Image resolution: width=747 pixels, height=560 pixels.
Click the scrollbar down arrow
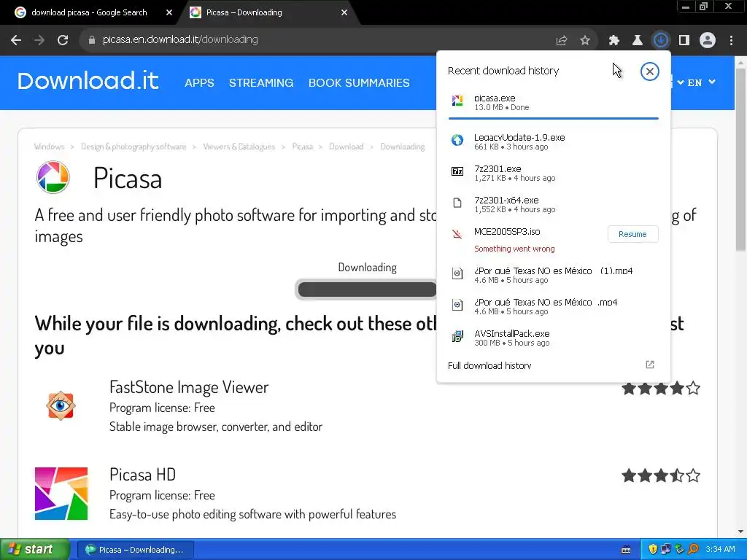[x=740, y=532]
